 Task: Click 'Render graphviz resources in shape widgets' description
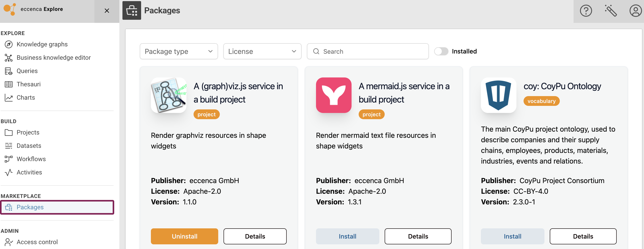click(208, 141)
